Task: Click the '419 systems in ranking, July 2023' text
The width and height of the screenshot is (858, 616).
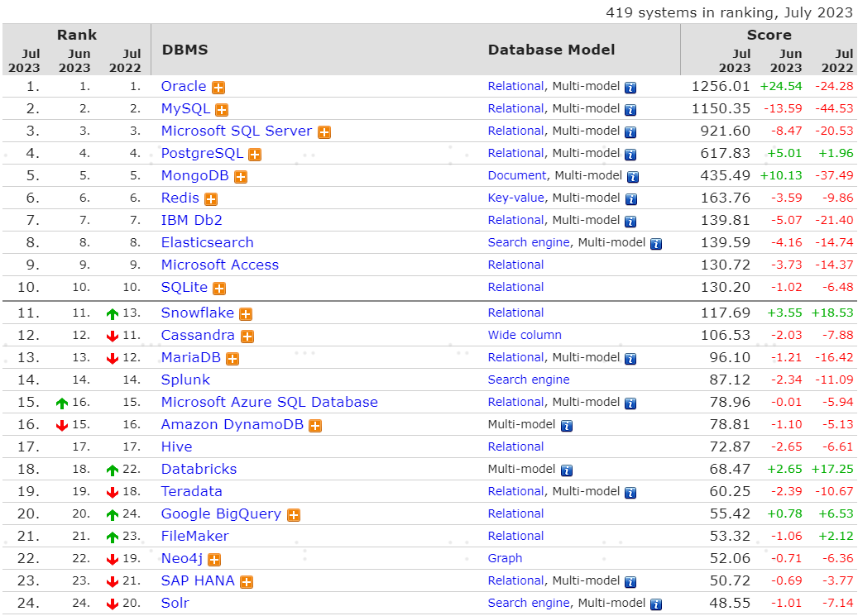Action: click(x=729, y=12)
